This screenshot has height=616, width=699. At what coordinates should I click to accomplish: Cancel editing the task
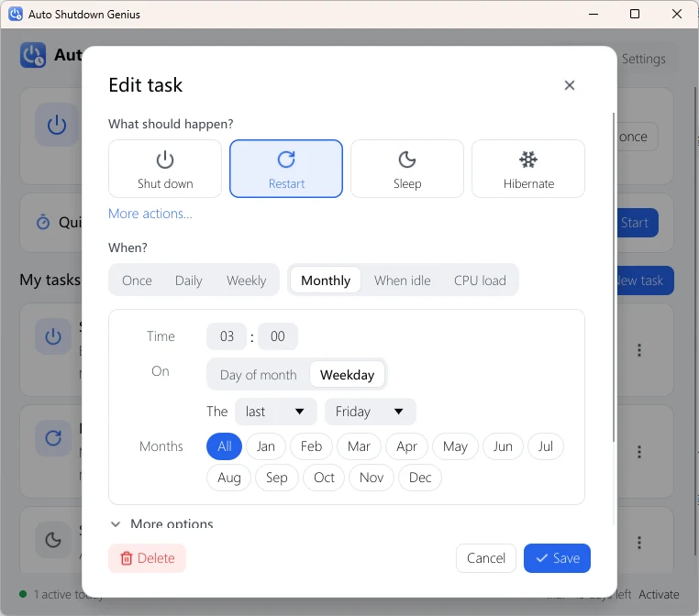tap(486, 558)
